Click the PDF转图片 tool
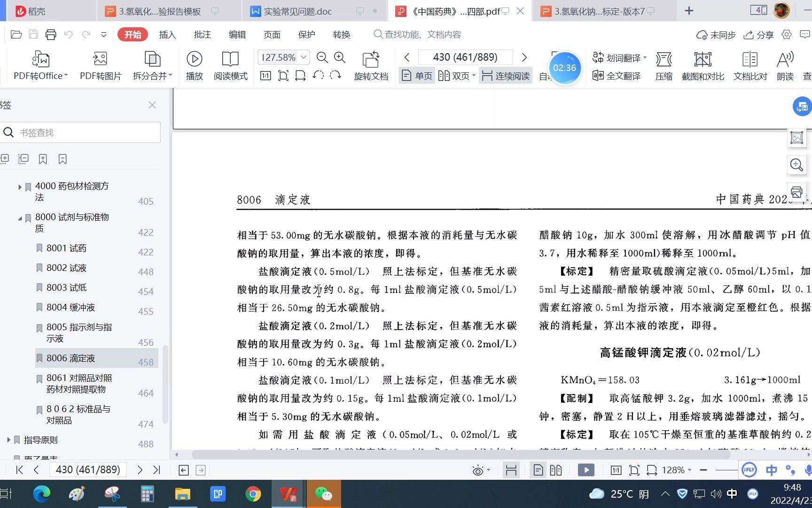The image size is (812, 508). coord(101,66)
